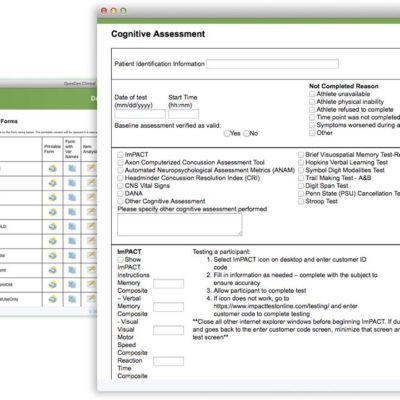400x400 pixels.
Task: Focus the Start Time field
Action: [184, 114]
